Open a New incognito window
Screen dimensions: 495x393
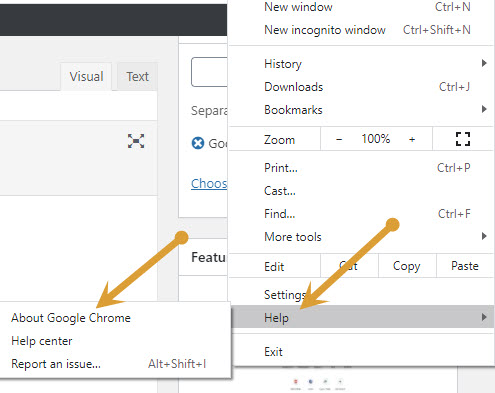tap(361, 30)
